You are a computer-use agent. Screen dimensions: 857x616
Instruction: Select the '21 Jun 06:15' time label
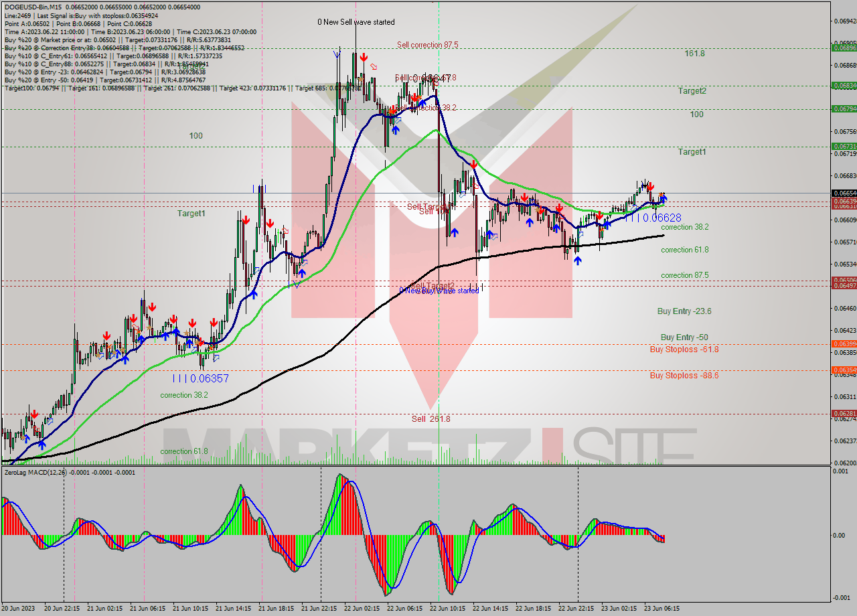[148, 609]
